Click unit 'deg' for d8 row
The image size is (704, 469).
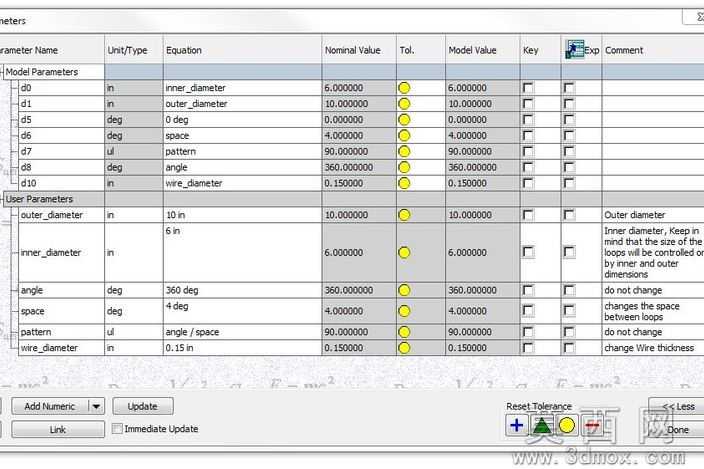(x=134, y=167)
